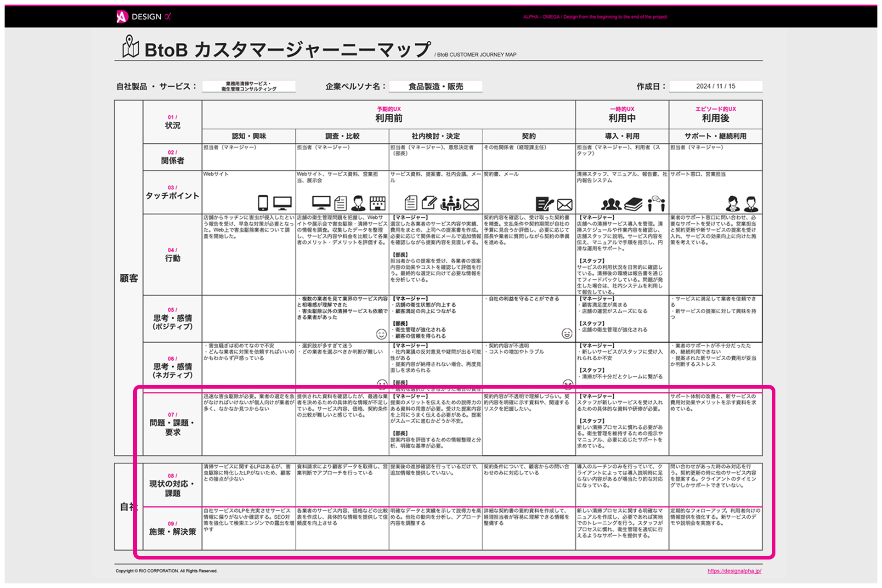Select the 認知・興味 column header

tap(249, 136)
